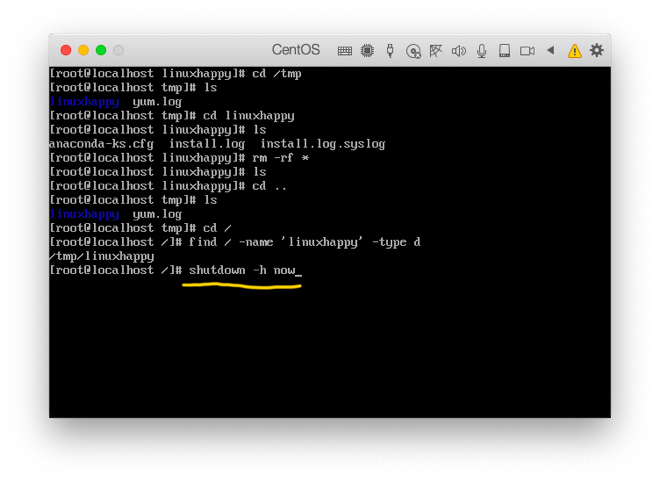This screenshot has width=660, height=483.
Task: Click the yellow warning triangle icon
Action: tap(575, 51)
